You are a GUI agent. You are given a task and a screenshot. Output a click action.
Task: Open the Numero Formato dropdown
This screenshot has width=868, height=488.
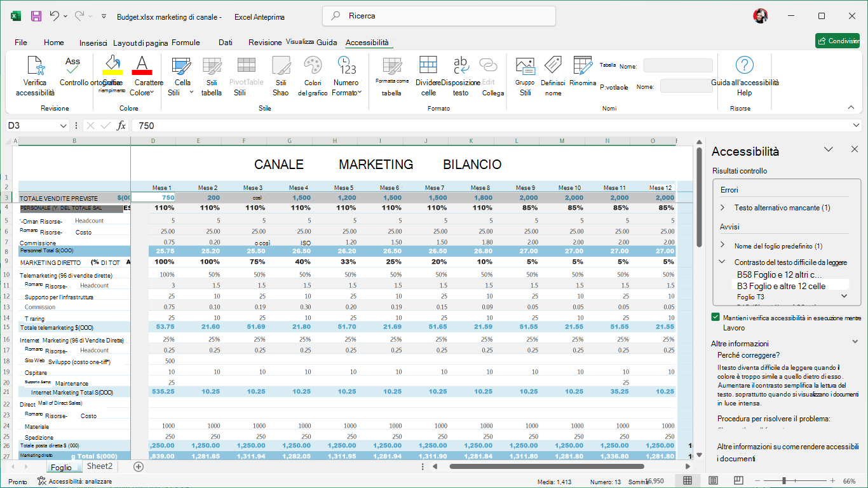[x=346, y=76]
